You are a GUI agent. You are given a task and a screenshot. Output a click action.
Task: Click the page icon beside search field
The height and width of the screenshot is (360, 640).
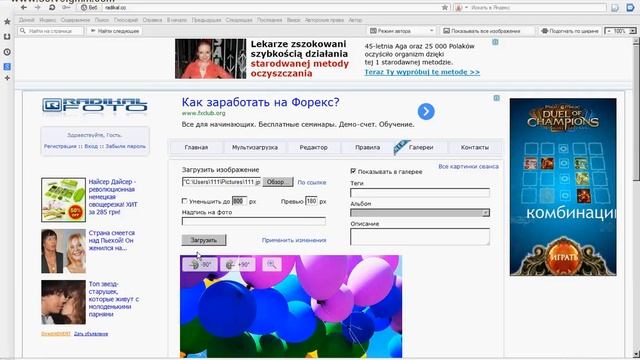tap(615, 7)
